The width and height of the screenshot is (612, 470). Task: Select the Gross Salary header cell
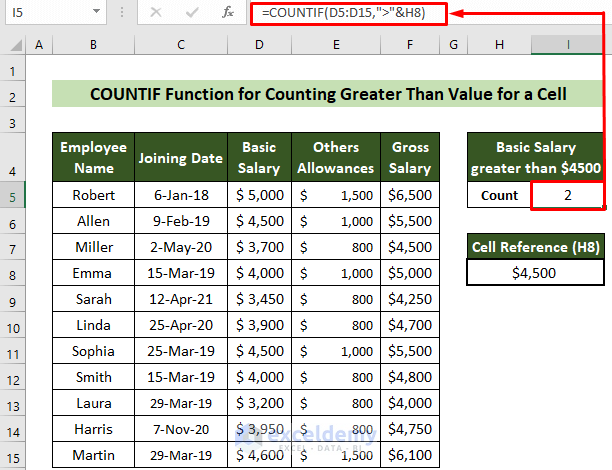[411, 157]
